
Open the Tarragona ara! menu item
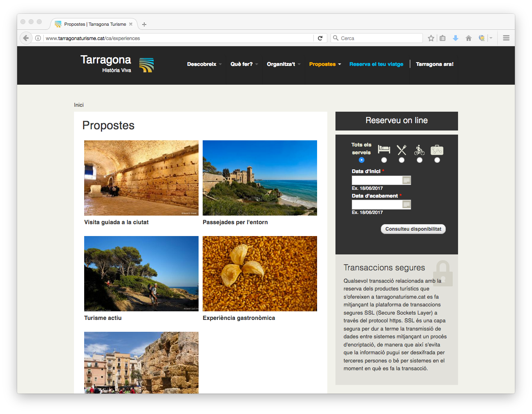coord(434,64)
